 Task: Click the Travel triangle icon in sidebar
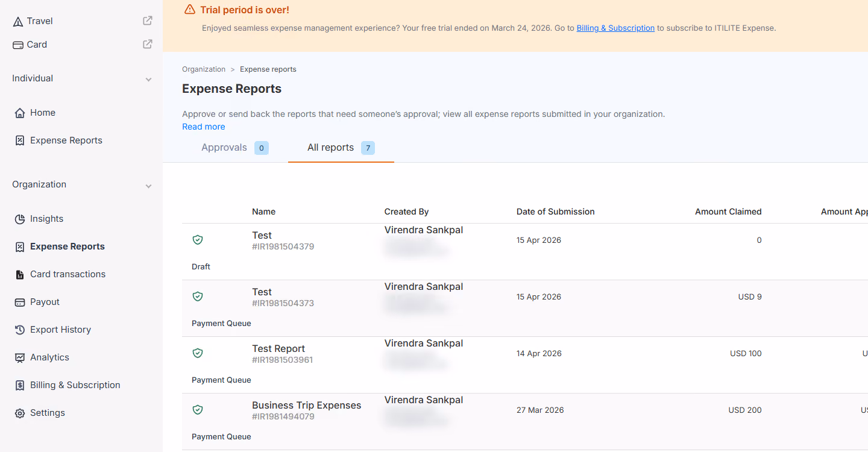tap(18, 21)
